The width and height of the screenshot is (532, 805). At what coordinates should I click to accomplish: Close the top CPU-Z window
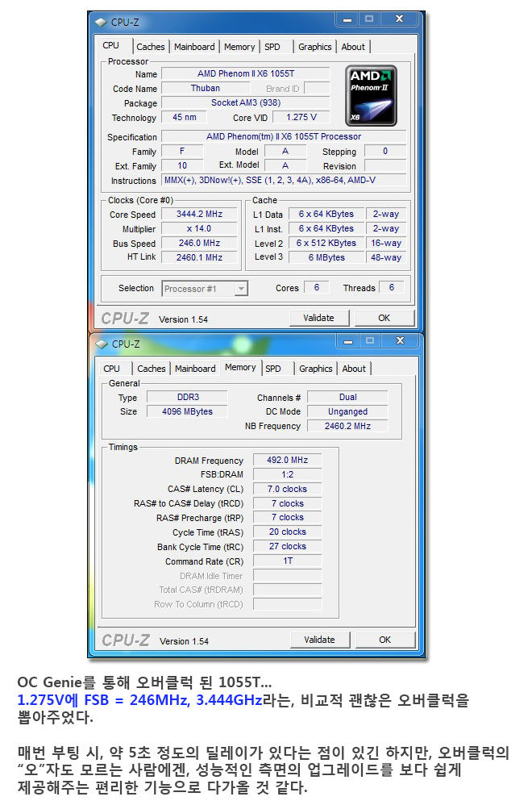(x=400, y=19)
